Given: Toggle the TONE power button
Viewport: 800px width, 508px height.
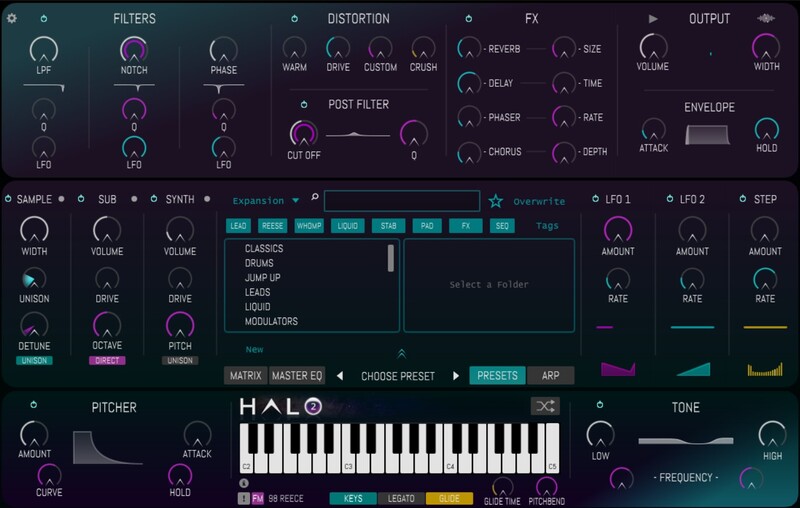Looking at the screenshot, I should pos(600,405).
